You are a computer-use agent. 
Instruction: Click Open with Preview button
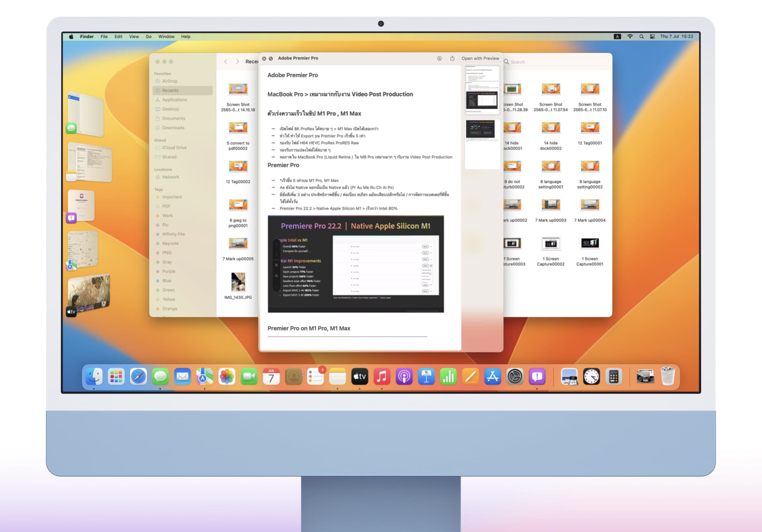[480, 58]
